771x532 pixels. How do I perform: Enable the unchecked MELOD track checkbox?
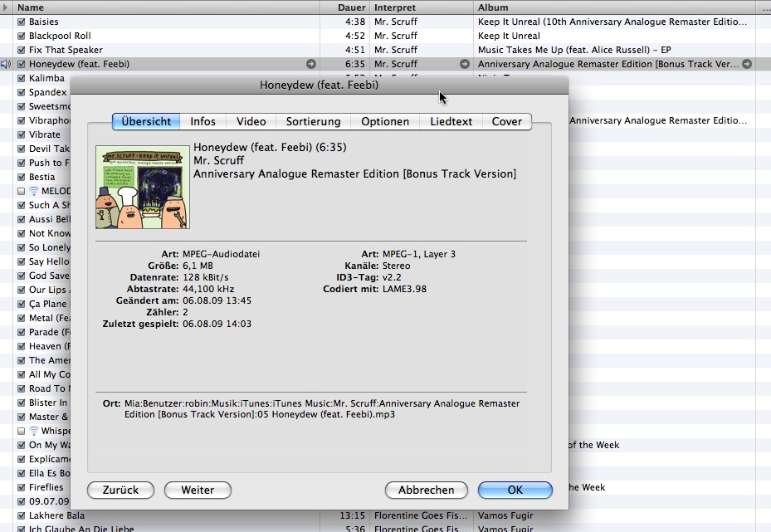point(21,191)
